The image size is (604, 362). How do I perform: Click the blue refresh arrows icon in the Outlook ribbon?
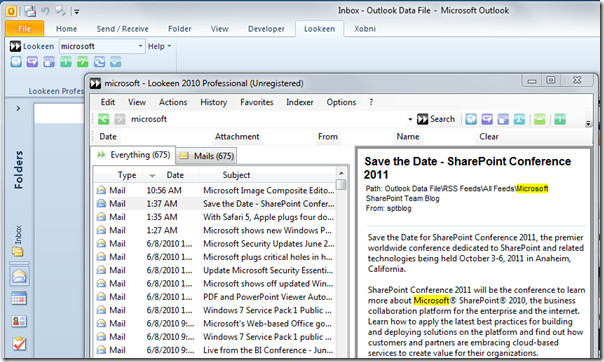pos(99,62)
